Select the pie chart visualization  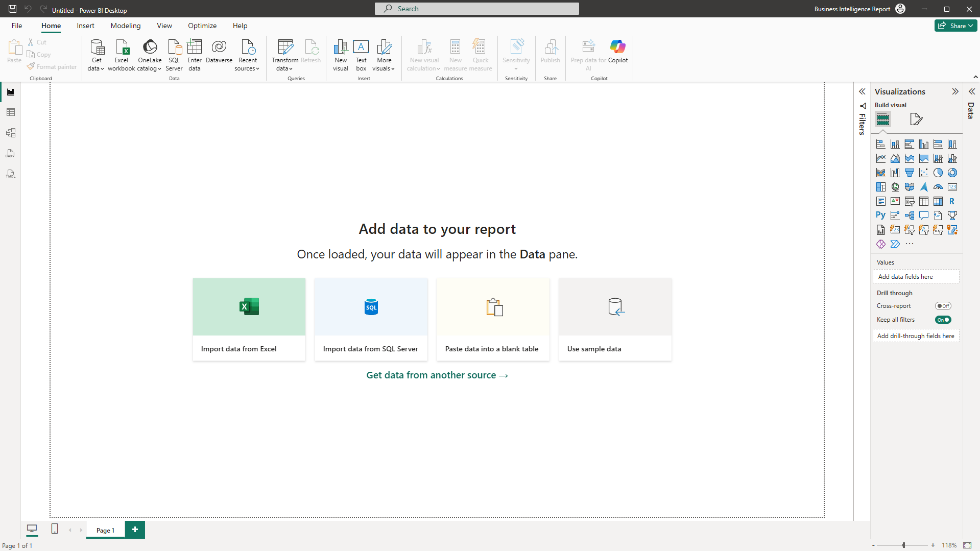click(938, 173)
